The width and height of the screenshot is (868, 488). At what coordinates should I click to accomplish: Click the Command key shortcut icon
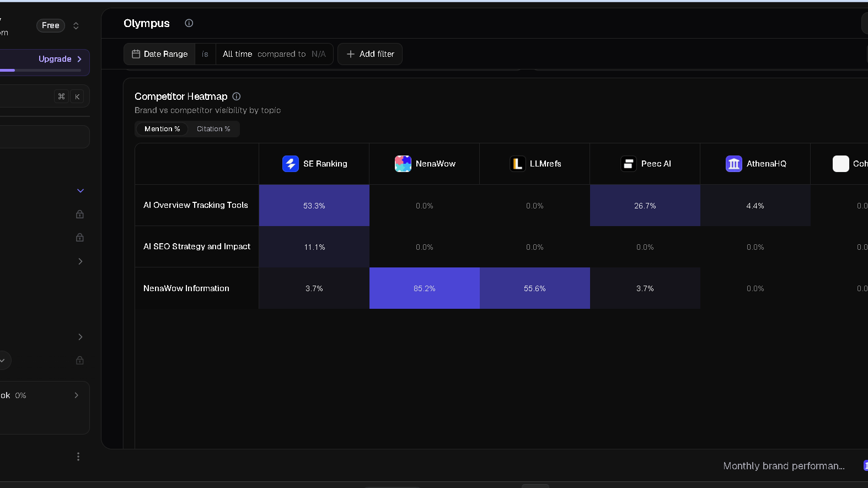(x=61, y=96)
